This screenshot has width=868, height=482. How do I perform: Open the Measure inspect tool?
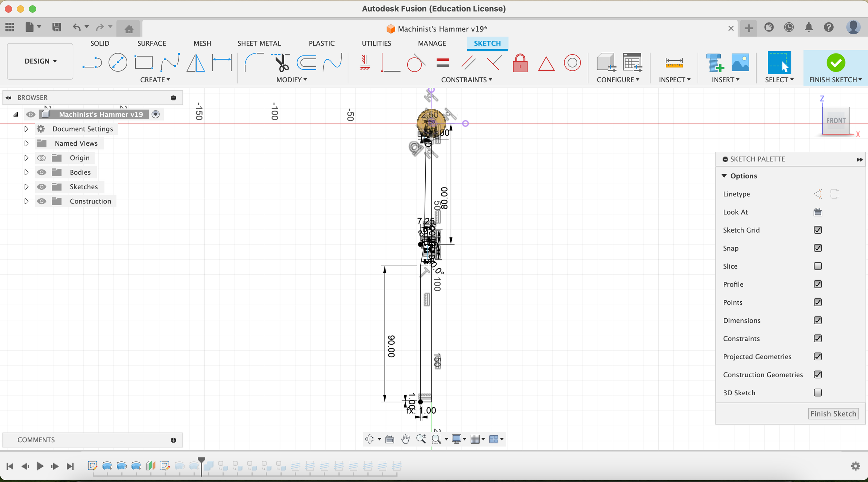click(x=674, y=63)
